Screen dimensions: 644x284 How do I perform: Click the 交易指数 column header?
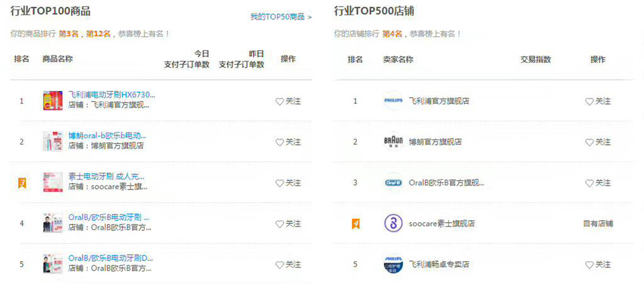click(535, 60)
